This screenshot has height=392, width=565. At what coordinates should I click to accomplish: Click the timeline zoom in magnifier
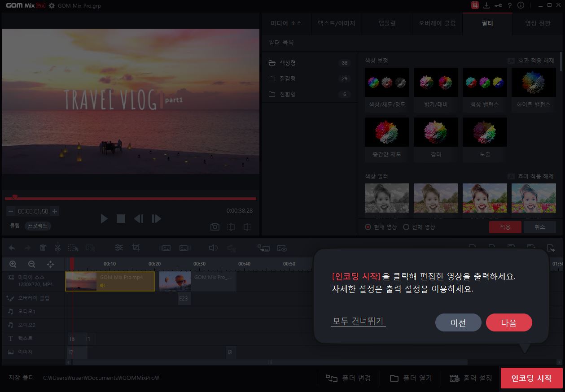pyautogui.click(x=13, y=264)
